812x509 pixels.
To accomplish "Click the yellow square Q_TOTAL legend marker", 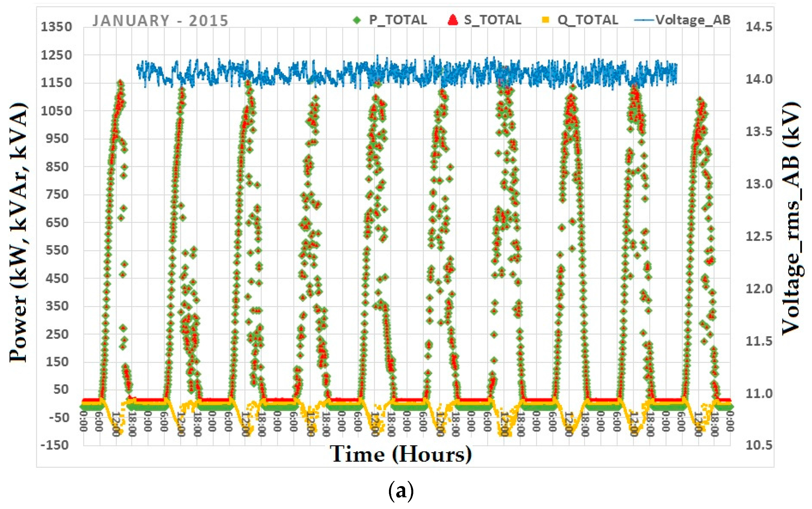I will pos(546,20).
